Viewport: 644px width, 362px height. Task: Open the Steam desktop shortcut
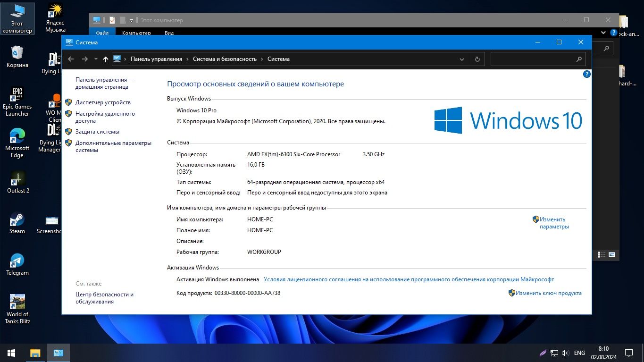[17, 223]
